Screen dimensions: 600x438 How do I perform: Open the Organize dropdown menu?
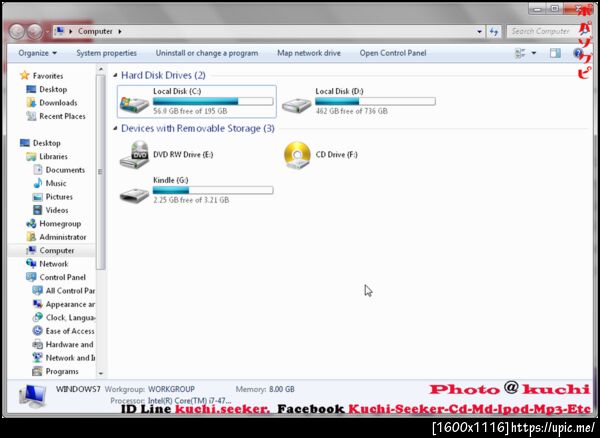(x=38, y=53)
